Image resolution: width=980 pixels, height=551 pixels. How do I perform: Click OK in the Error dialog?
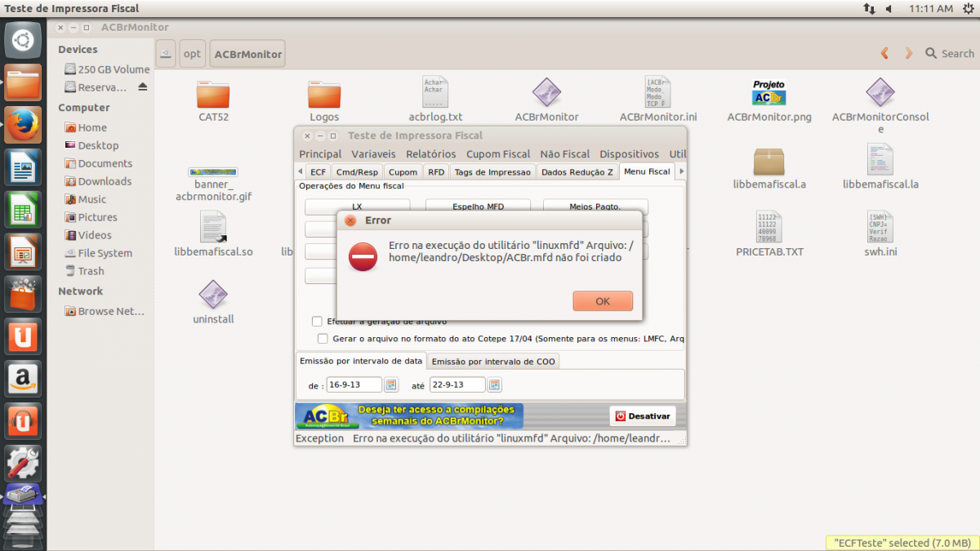[603, 301]
